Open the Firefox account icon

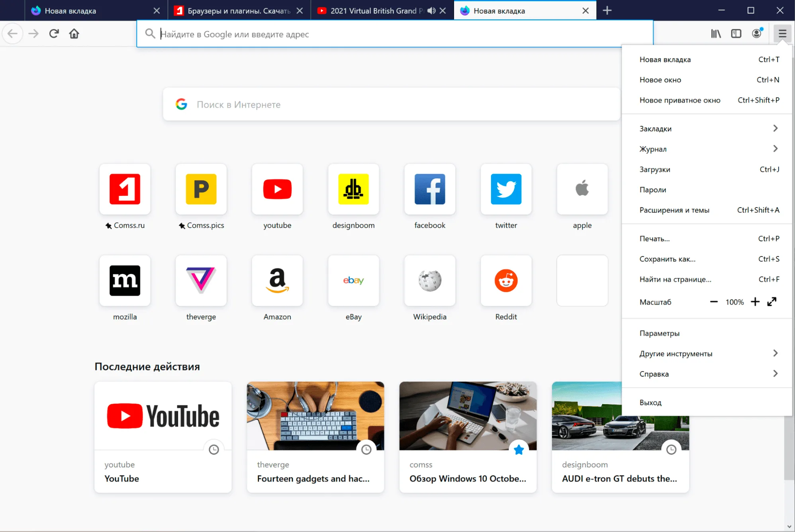point(757,34)
